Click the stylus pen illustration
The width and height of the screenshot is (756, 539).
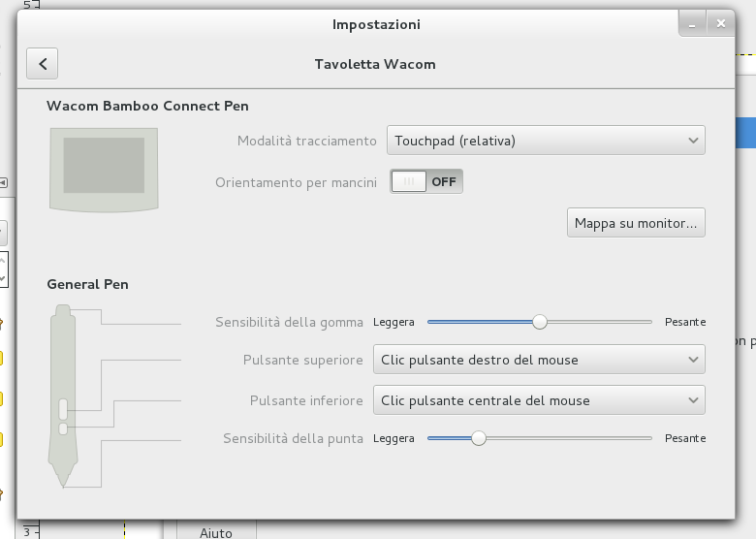(x=63, y=396)
